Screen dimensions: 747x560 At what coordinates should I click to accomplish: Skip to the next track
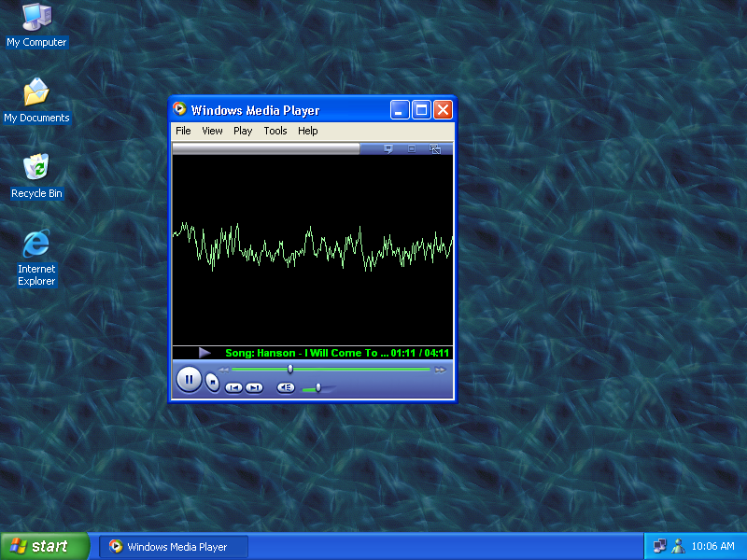(x=254, y=387)
